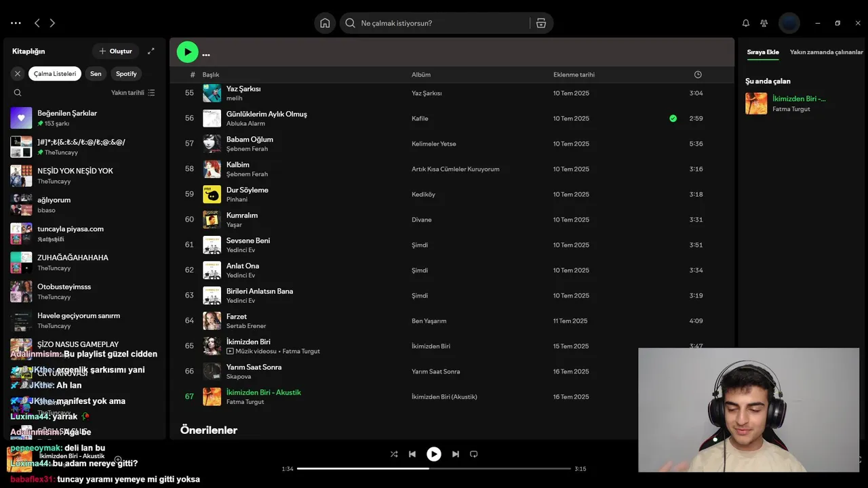Open the user profile avatar
The height and width of the screenshot is (488, 868).
789,23
